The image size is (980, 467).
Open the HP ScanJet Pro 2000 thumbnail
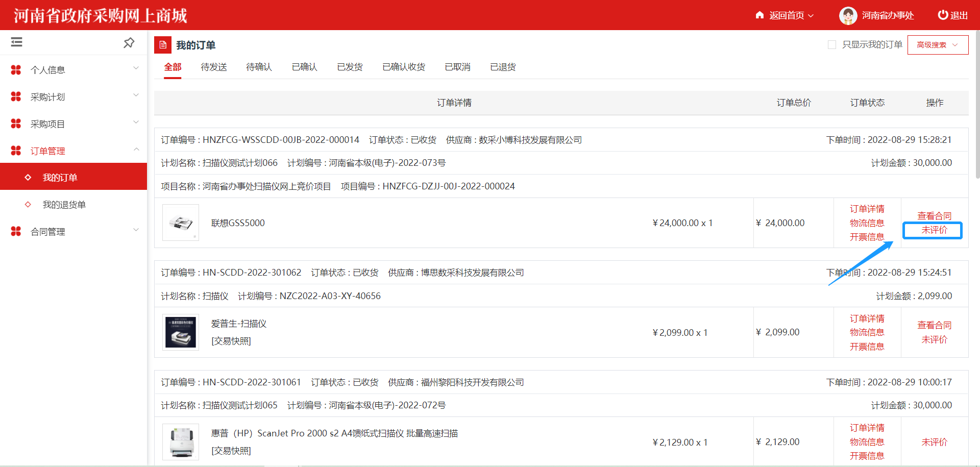pyautogui.click(x=181, y=442)
